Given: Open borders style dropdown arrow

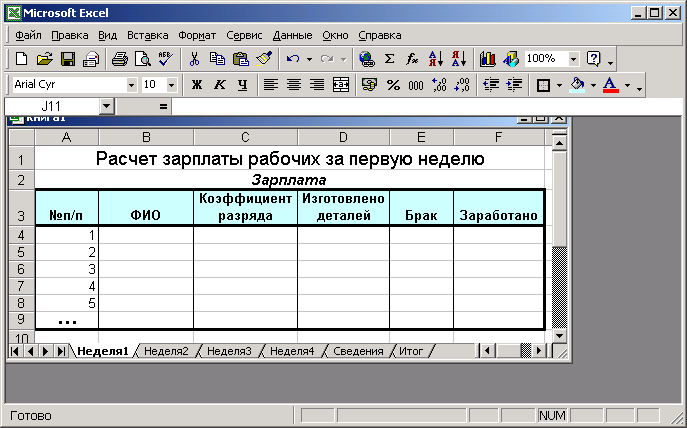Looking at the screenshot, I should [559, 85].
